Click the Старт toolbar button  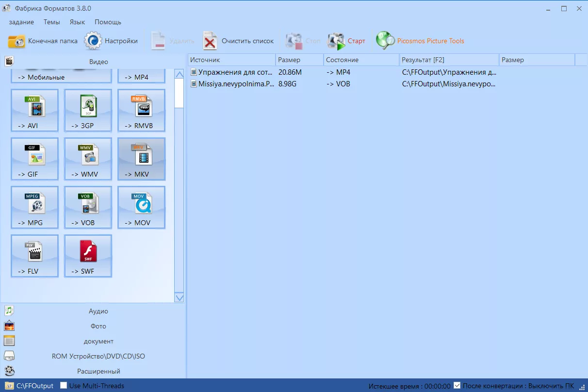346,41
